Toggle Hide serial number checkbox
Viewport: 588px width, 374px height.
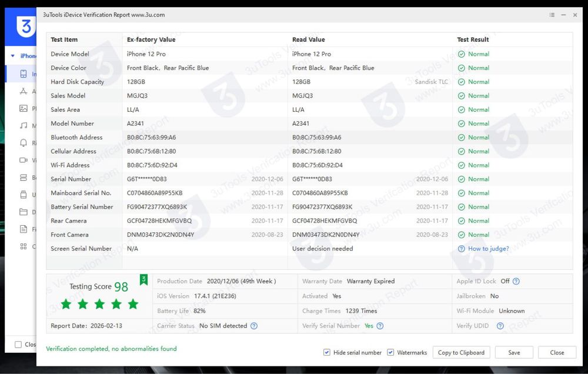326,353
